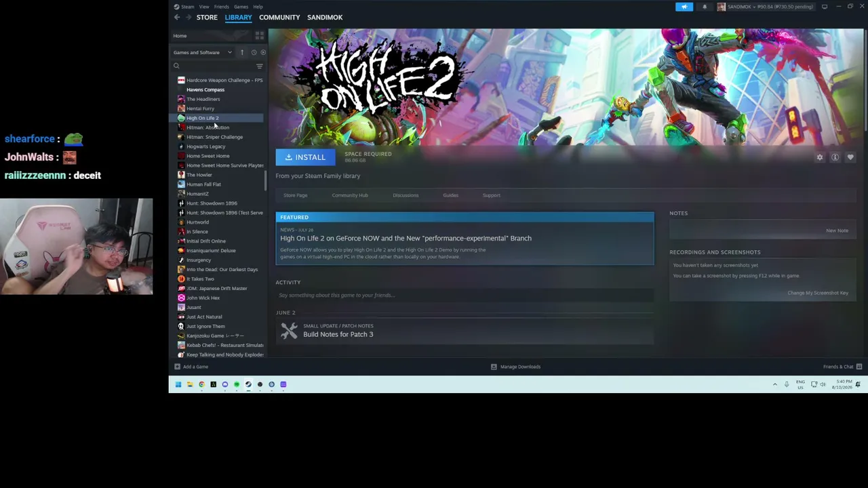
Task: Open the View menu
Action: pos(204,7)
